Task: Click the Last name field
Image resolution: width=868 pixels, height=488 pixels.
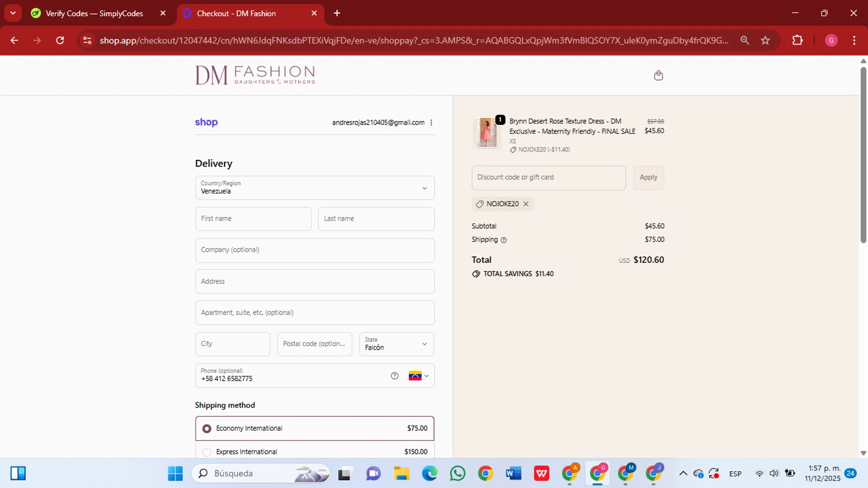Action: [376, 219]
